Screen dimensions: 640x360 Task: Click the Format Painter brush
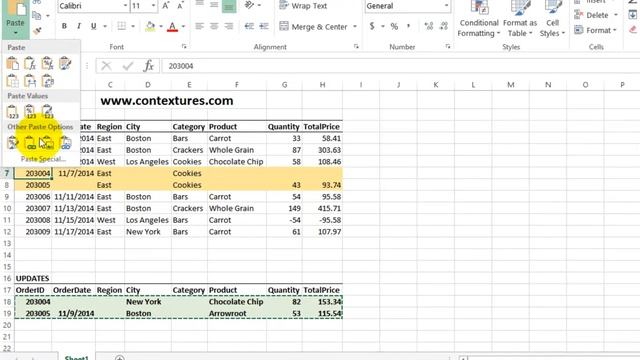click(38, 31)
